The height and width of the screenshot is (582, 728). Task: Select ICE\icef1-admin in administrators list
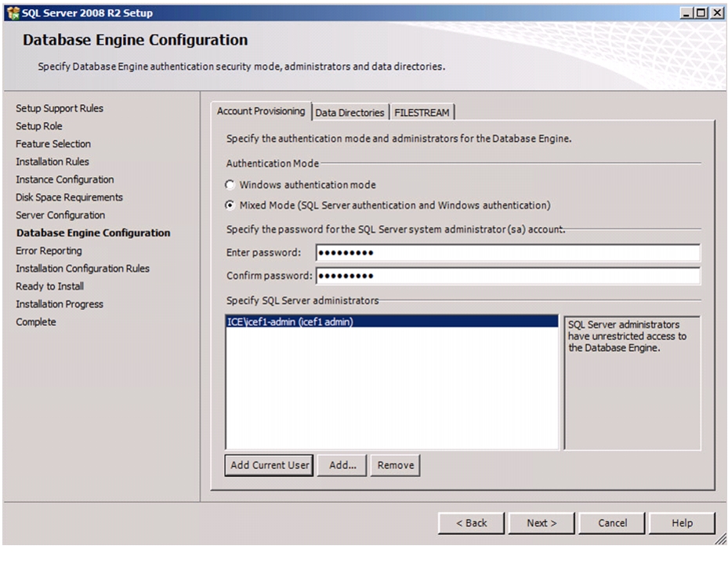(x=392, y=322)
